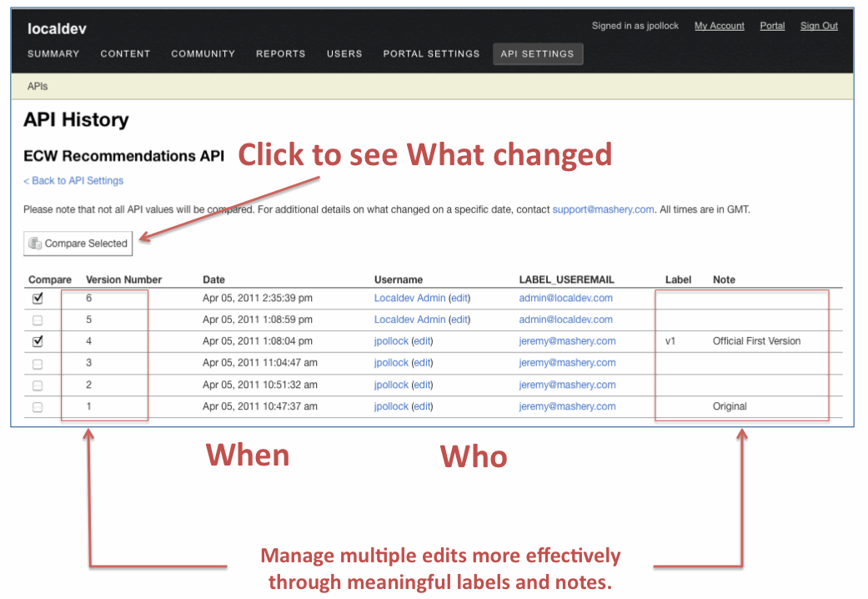
Task: Click the date Apr 05, 2011 10:47:37 am
Action: 260,407
